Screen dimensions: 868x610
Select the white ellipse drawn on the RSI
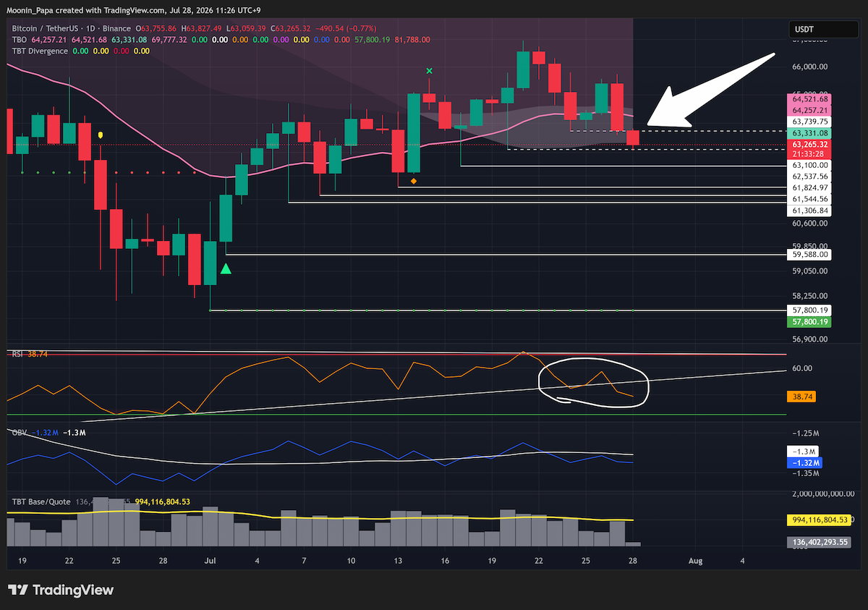point(594,383)
